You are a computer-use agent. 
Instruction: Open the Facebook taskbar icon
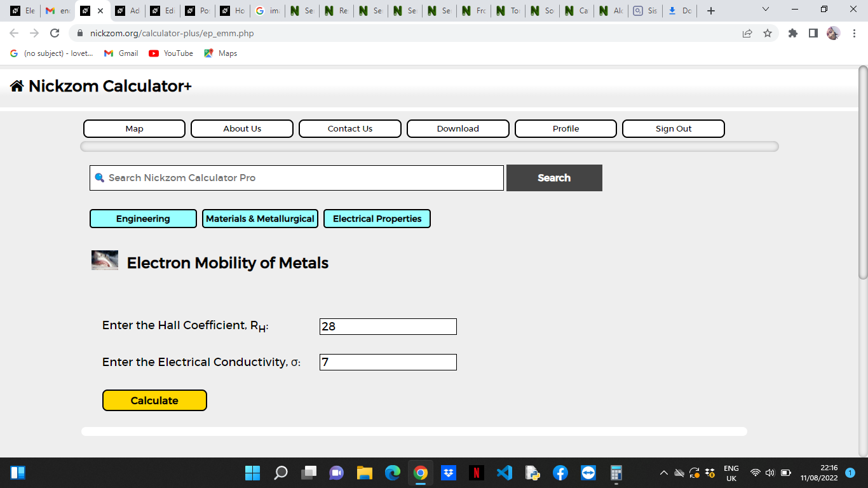point(560,473)
